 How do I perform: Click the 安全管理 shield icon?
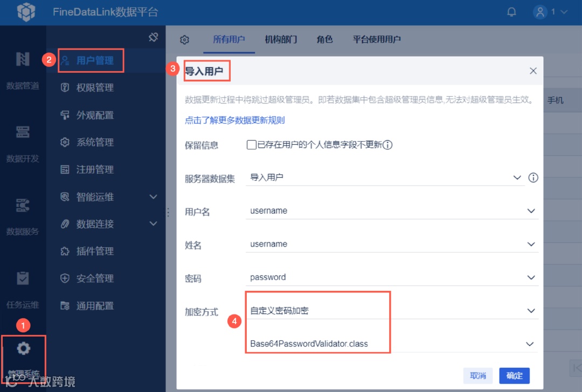point(65,278)
